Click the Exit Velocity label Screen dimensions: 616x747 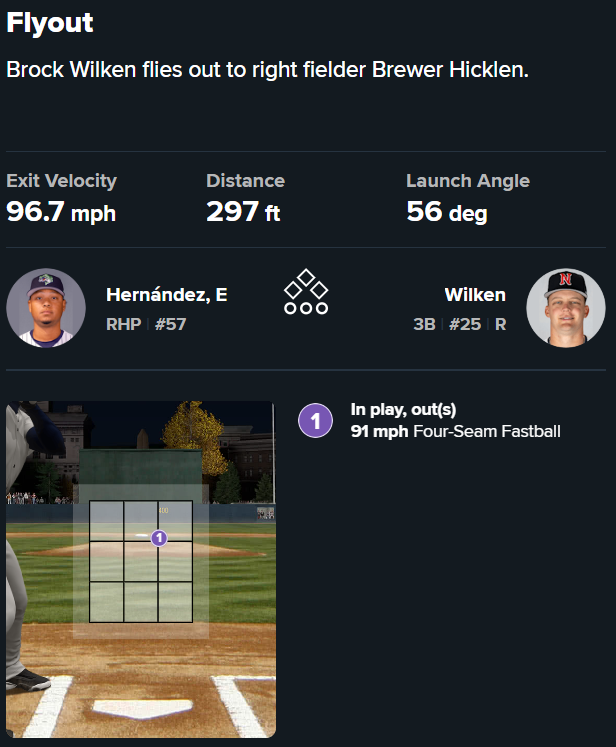click(62, 181)
